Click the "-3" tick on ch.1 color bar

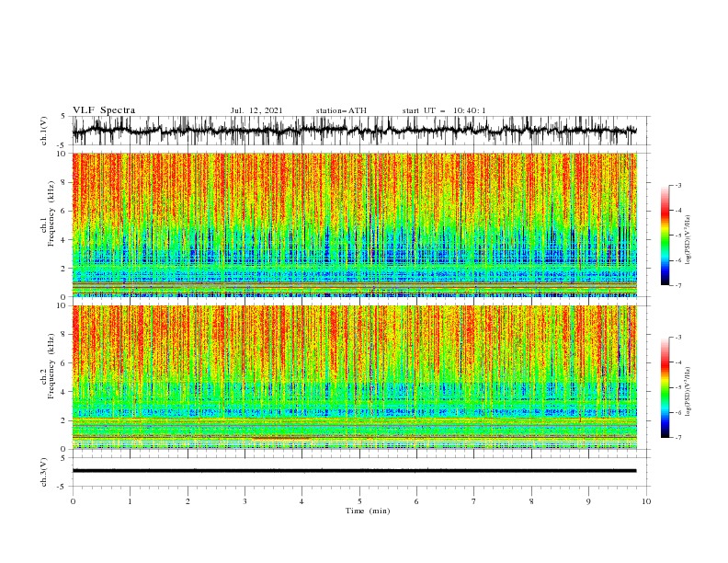click(677, 185)
